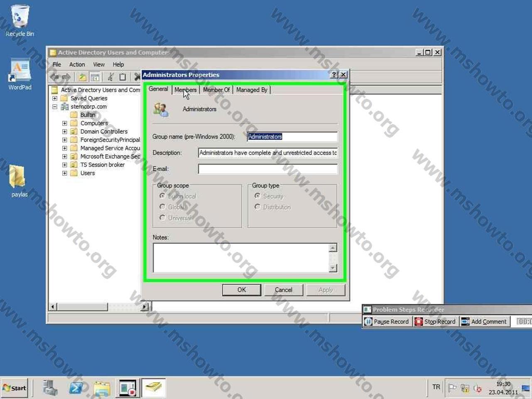The width and height of the screenshot is (532, 399).
Task: Click inside the Notes text area
Action: click(241, 258)
